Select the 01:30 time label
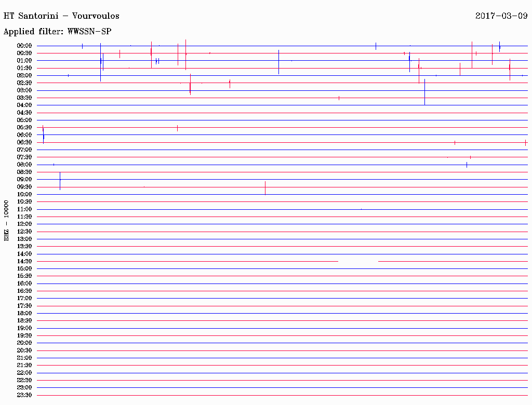The image size is (532, 405). (24, 68)
